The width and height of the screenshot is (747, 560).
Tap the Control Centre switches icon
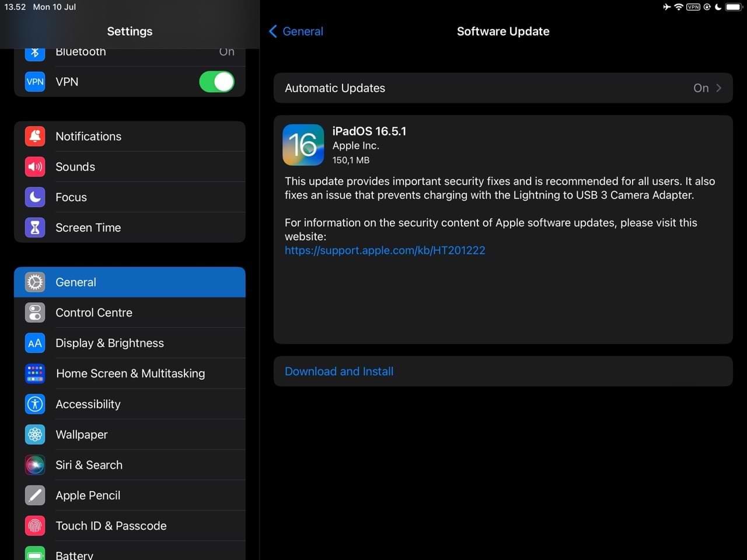[x=35, y=313]
